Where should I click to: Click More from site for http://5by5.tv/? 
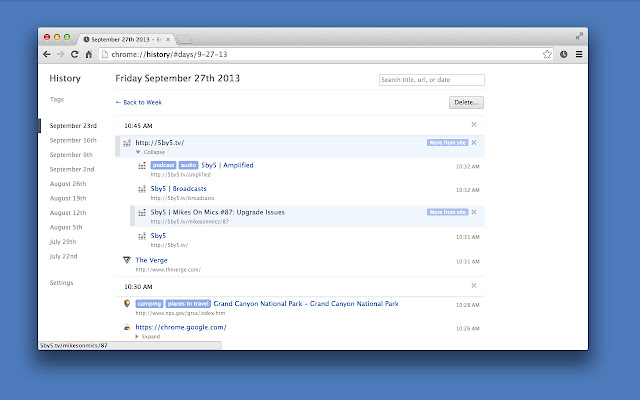click(x=447, y=142)
